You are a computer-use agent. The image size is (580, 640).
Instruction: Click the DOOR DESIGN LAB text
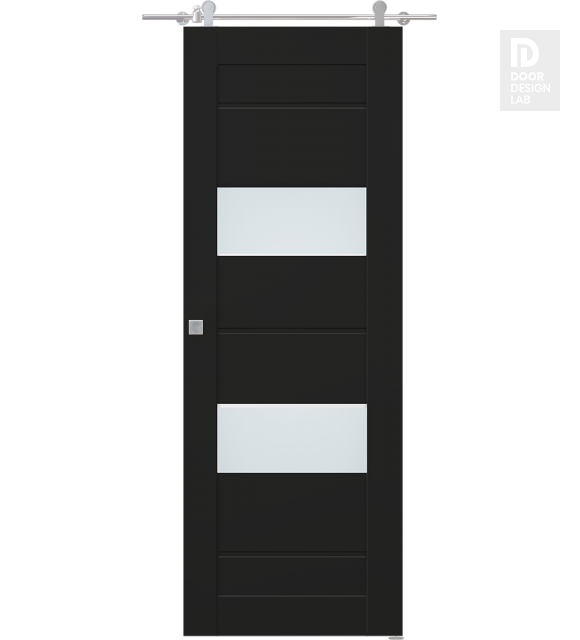530,88
